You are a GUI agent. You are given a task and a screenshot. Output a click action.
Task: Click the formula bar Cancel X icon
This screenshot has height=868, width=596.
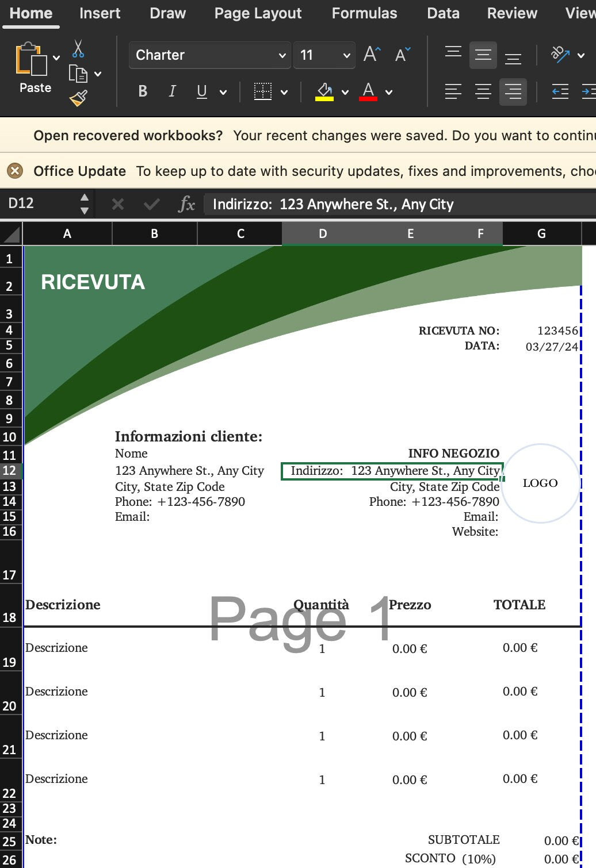coord(118,204)
